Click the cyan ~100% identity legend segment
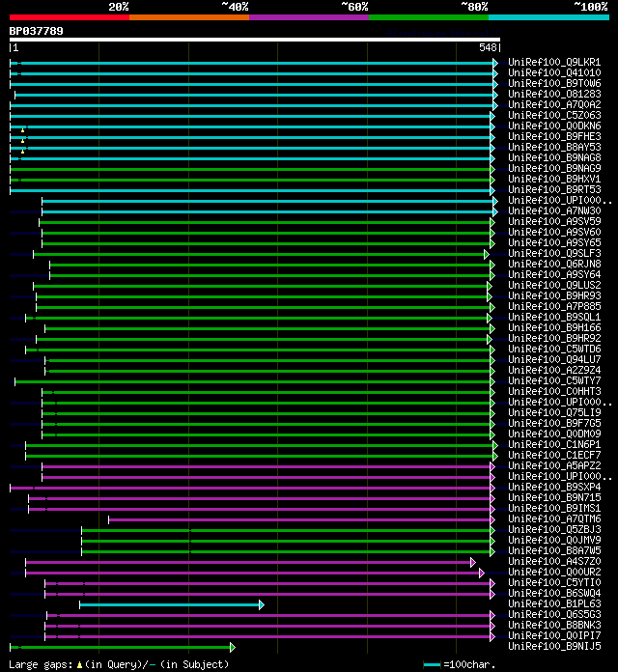The image size is (618, 672). 548,17
